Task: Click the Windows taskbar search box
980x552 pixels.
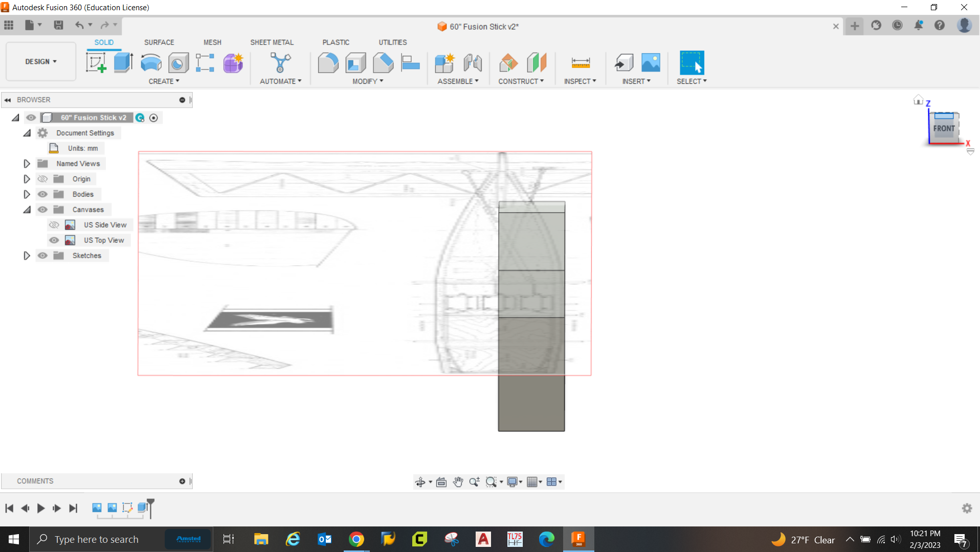Action: [97, 539]
